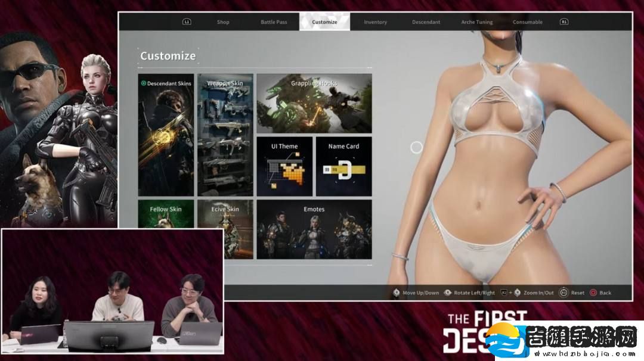Open the Descendant tab
The height and width of the screenshot is (361, 644).
coord(426,22)
